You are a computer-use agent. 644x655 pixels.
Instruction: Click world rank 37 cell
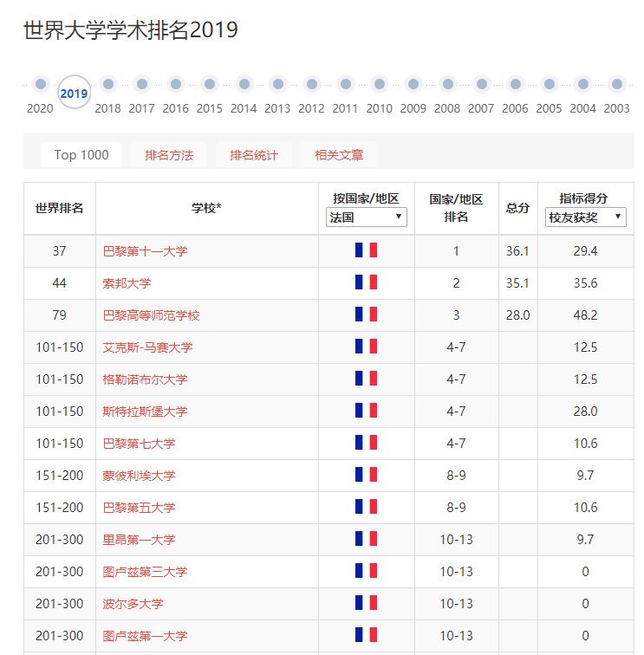(x=60, y=251)
